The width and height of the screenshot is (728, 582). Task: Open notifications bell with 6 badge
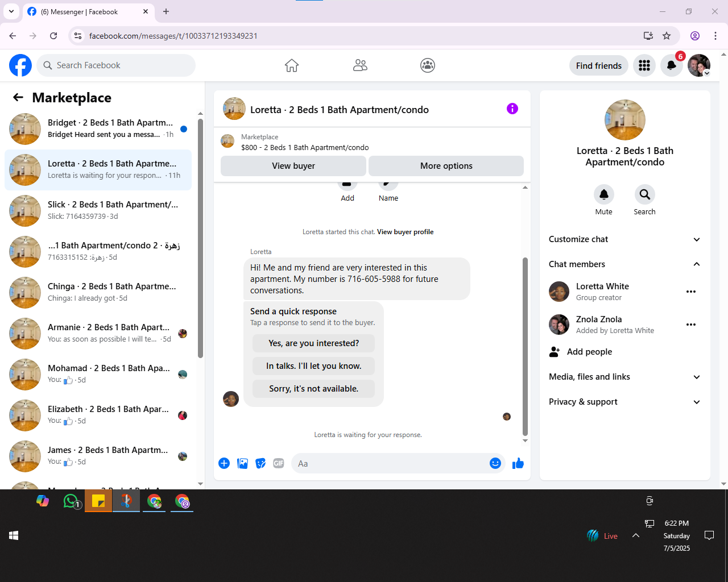[x=672, y=65]
